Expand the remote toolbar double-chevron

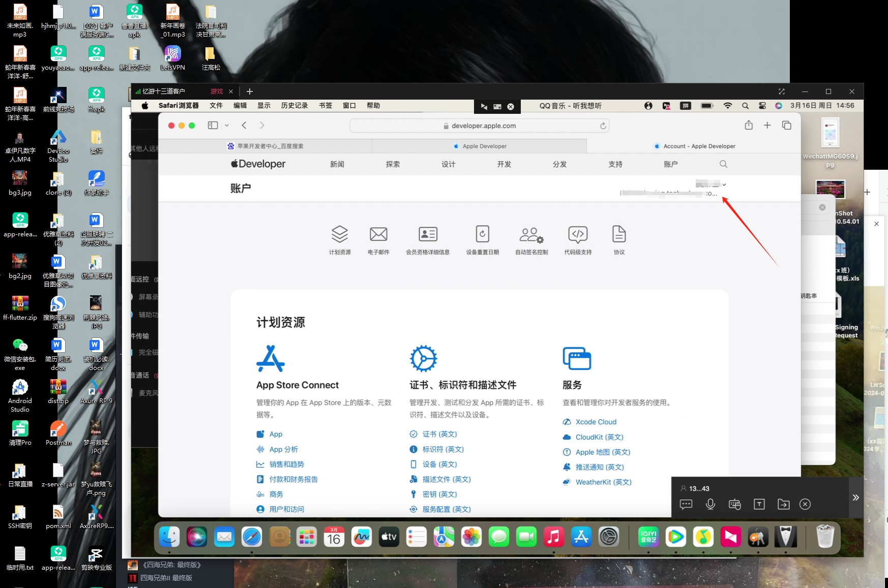click(855, 498)
